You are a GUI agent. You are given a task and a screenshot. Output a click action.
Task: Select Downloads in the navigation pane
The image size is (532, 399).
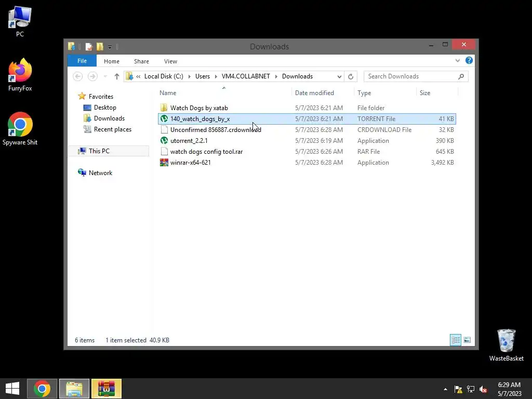click(109, 118)
